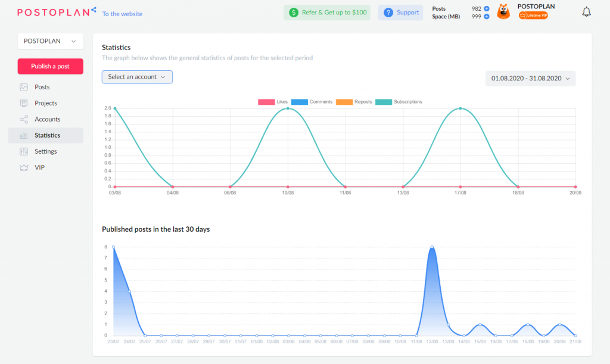Click the plus icon next to Space (MB)
This screenshot has height=364, width=610.
(486, 17)
